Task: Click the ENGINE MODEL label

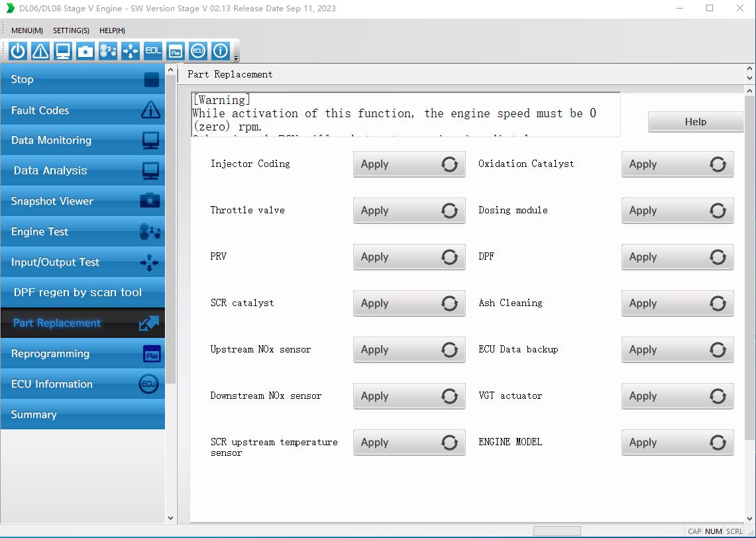Action: point(510,442)
